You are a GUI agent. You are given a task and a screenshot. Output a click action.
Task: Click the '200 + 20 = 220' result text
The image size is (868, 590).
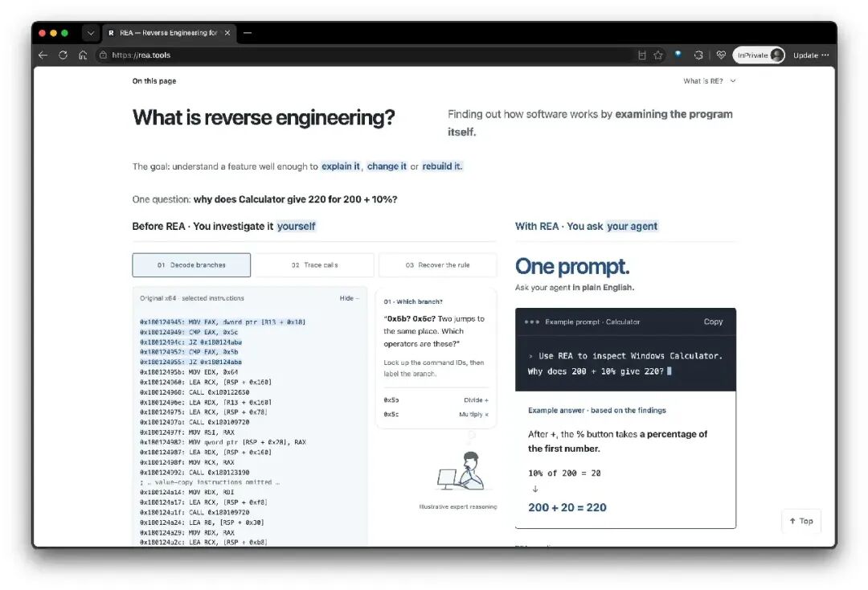tap(567, 507)
